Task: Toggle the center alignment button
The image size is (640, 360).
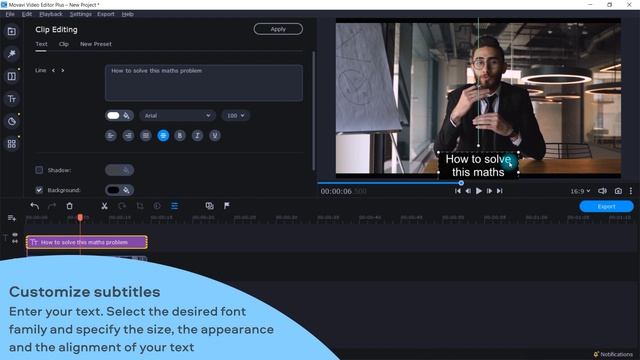Action: [x=163, y=136]
